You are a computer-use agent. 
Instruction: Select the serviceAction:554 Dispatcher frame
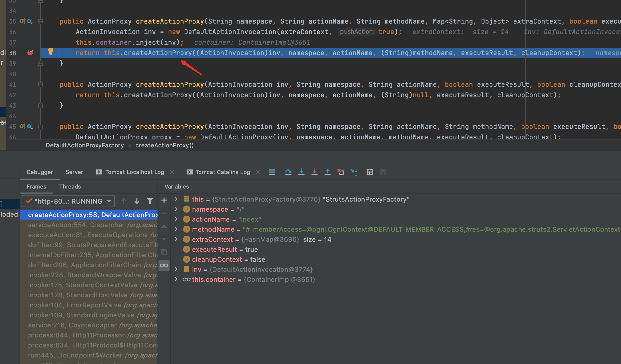point(89,225)
